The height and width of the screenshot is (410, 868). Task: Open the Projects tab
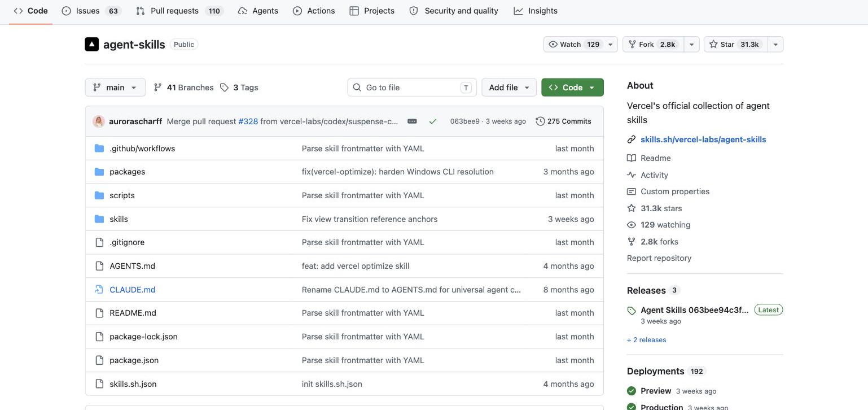[x=372, y=11]
